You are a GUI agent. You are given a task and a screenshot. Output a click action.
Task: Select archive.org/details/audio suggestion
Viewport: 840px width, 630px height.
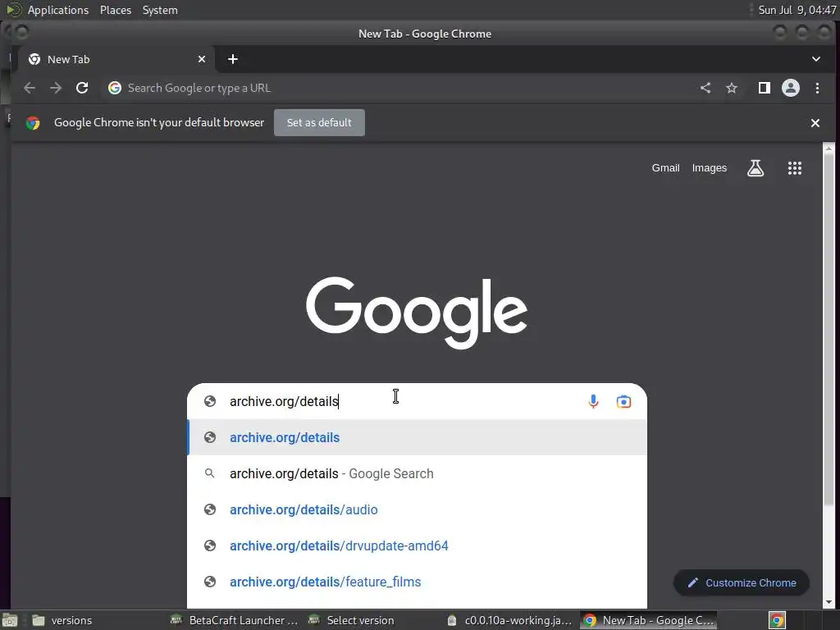click(x=417, y=509)
